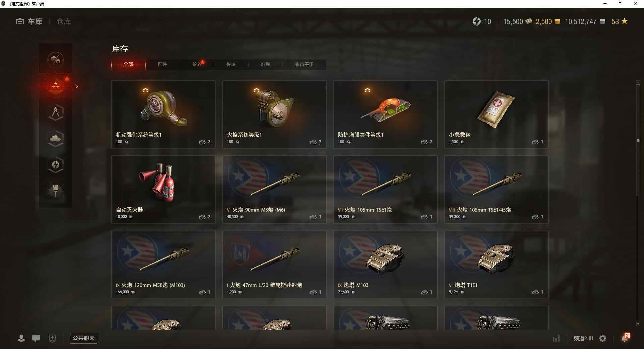Viewport: 644px width, 349px height.
Task: Open the 频道2 channel indicator
Action: pyautogui.click(x=583, y=338)
